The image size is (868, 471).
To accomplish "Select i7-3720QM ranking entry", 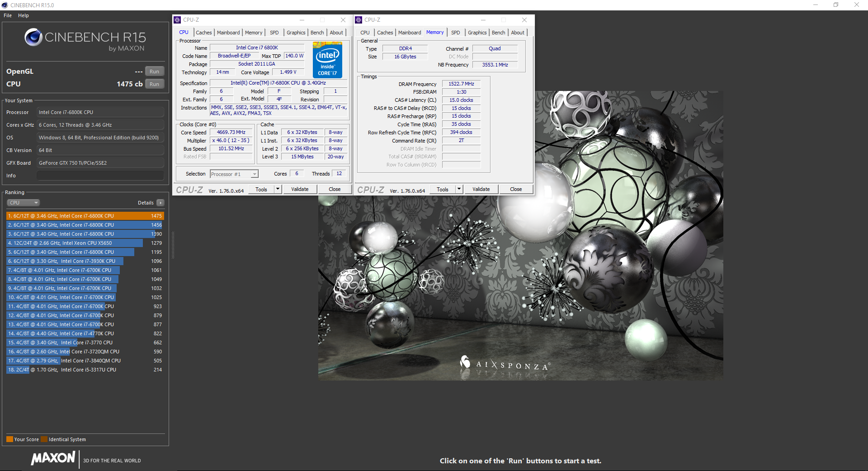I will tap(85, 352).
